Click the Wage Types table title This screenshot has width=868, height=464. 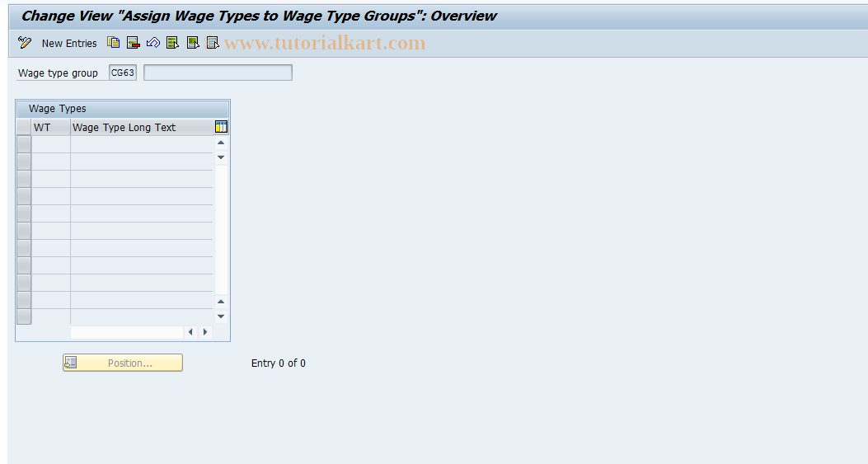[58, 109]
